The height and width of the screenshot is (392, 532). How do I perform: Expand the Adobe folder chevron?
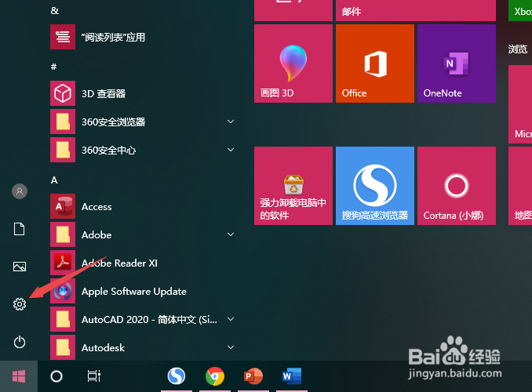point(231,234)
